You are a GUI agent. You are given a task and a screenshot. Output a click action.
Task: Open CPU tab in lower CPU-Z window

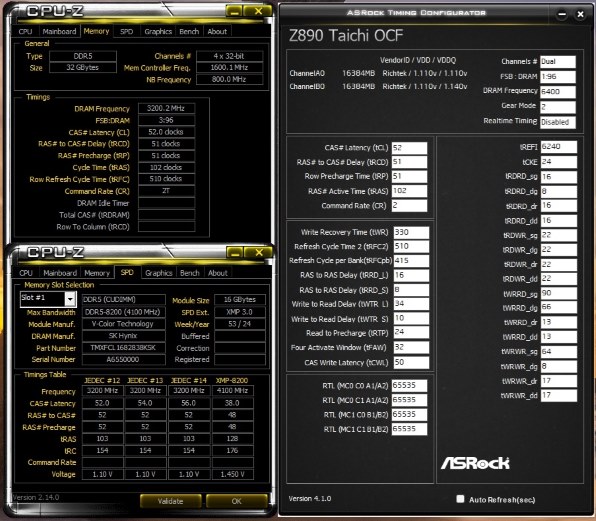click(x=26, y=272)
